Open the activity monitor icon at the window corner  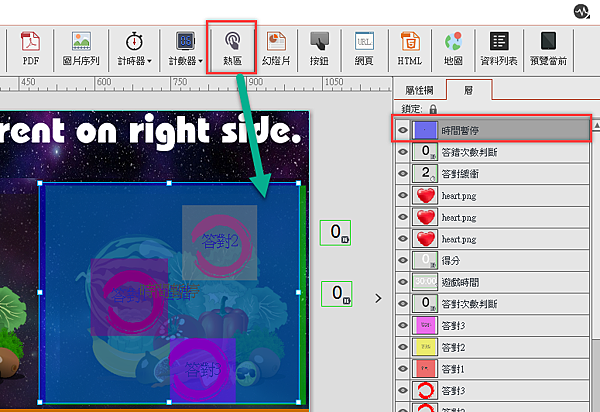581,12
